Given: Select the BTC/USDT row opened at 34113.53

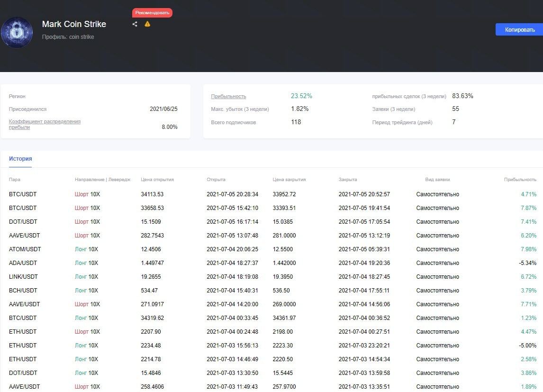Looking at the screenshot, I should (x=272, y=194).
